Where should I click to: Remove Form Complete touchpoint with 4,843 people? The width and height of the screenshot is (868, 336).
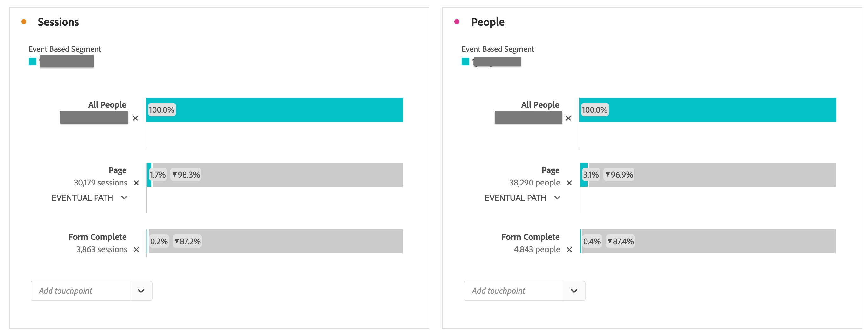[569, 250]
